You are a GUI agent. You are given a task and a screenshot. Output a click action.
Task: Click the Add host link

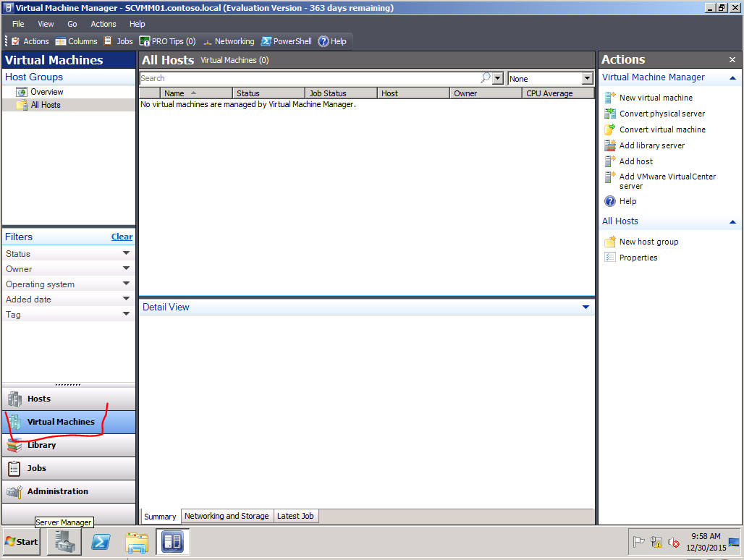pyautogui.click(x=636, y=161)
